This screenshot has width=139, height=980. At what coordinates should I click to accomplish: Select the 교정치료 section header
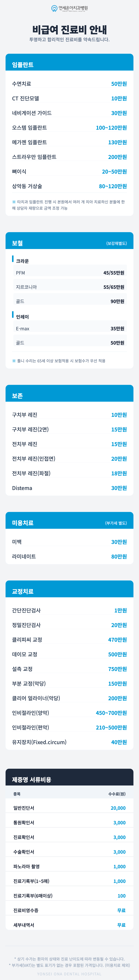(23, 591)
